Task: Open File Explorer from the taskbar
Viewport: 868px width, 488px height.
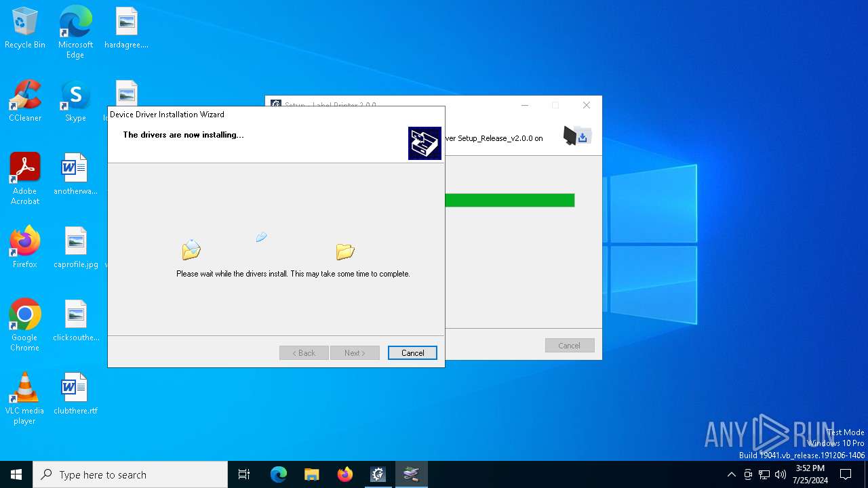Action: 312,474
